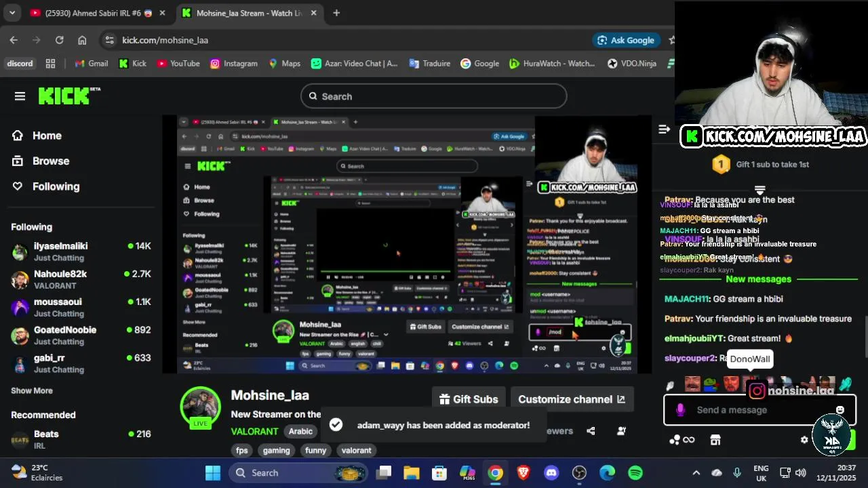Open Browse in Kick sidebar

coord(41,161)
